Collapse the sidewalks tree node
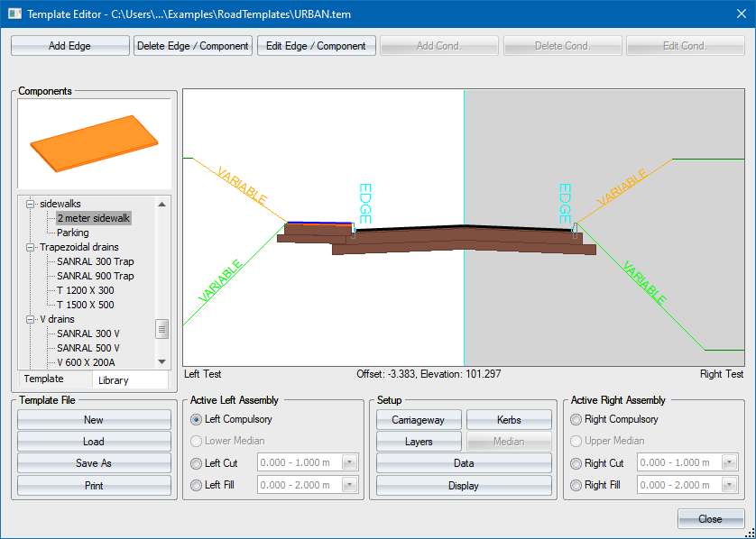756x539 pixels. pos(30,204)
